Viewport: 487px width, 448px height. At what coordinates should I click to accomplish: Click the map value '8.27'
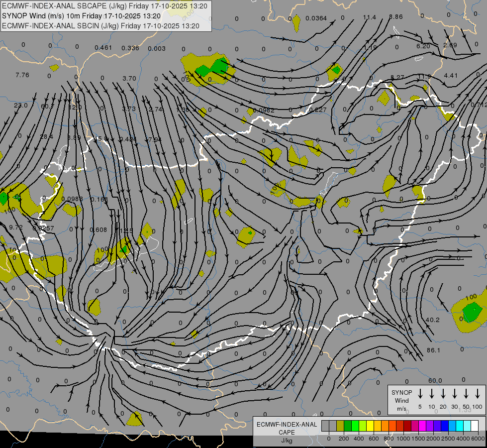pos(397,77)
